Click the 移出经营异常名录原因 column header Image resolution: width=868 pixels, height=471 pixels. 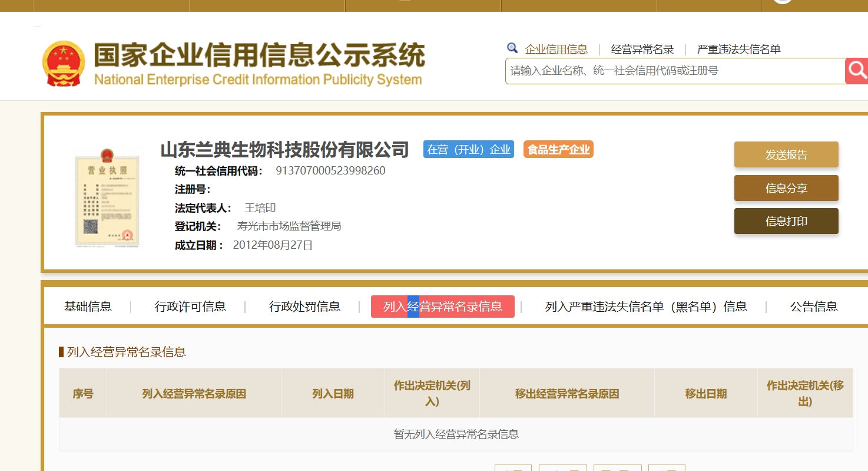click(567, 394)
